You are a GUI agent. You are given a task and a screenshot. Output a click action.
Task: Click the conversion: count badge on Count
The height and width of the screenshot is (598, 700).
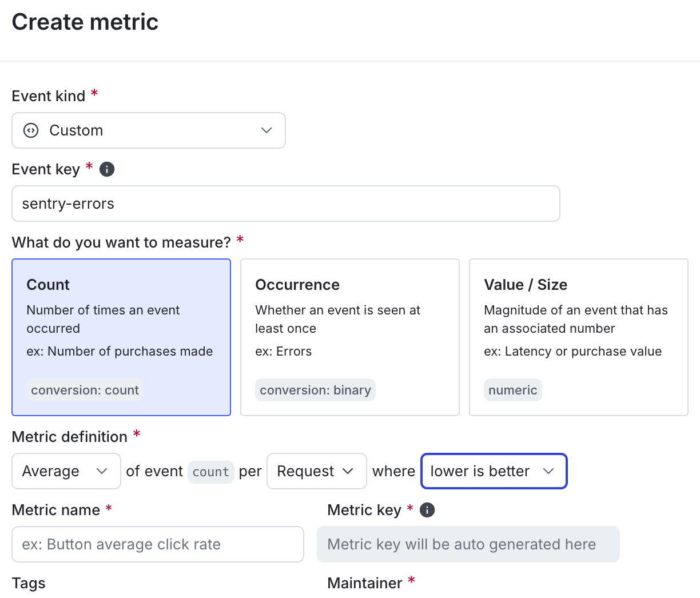[85, 390]
